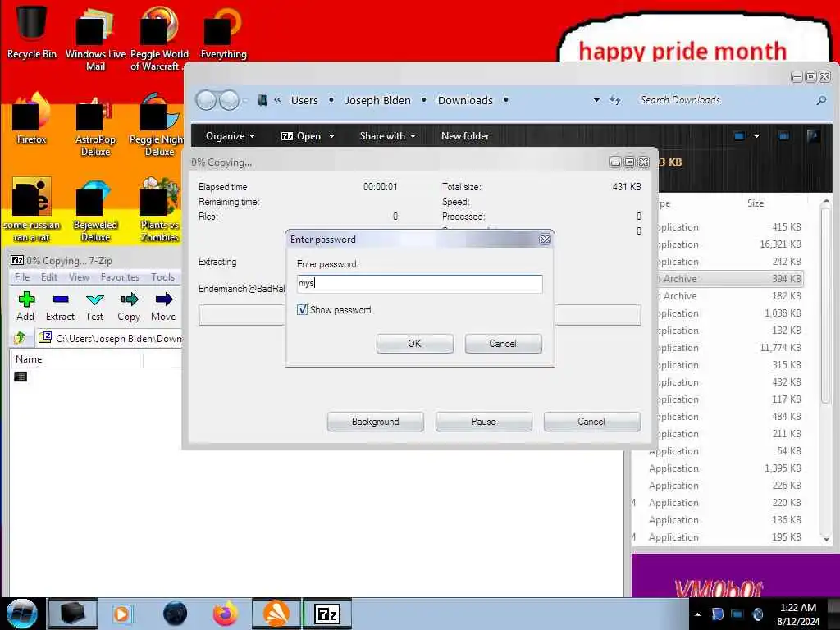
Task: Toggle the preview pane icon in Explorer
Action: pos(783,136)
